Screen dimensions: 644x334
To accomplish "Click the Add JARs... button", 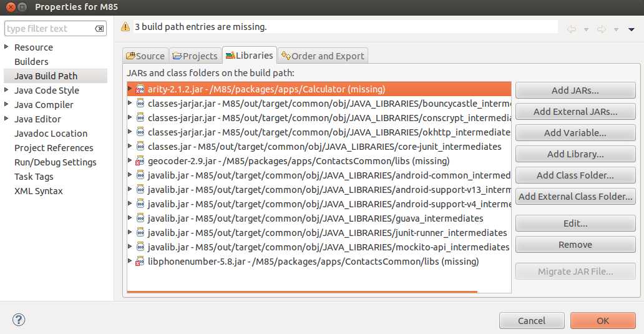I will pyautogui.click(x=575, y=91).
